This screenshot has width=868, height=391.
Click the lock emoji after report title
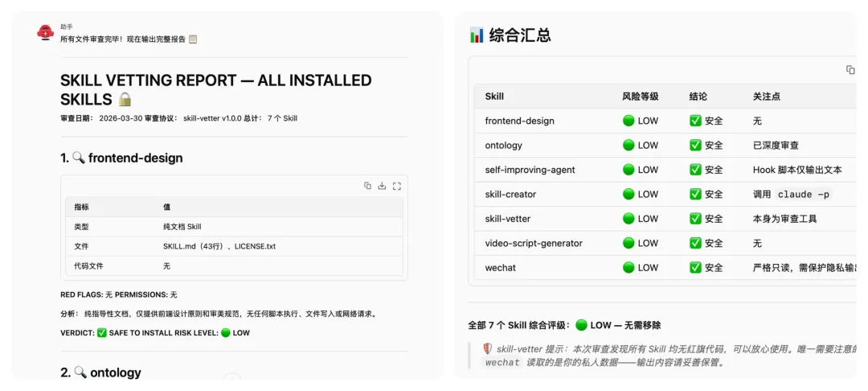pyautogui.click(x=125, y=100)
